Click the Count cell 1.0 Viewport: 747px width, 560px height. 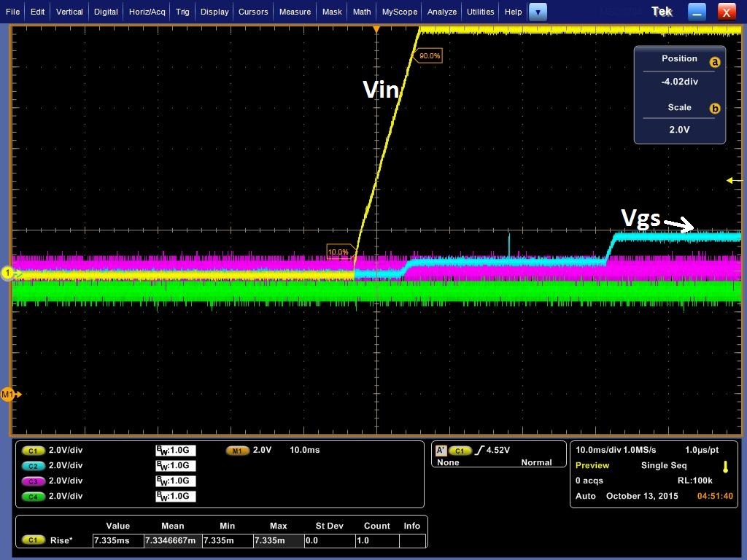pos(377,540)
